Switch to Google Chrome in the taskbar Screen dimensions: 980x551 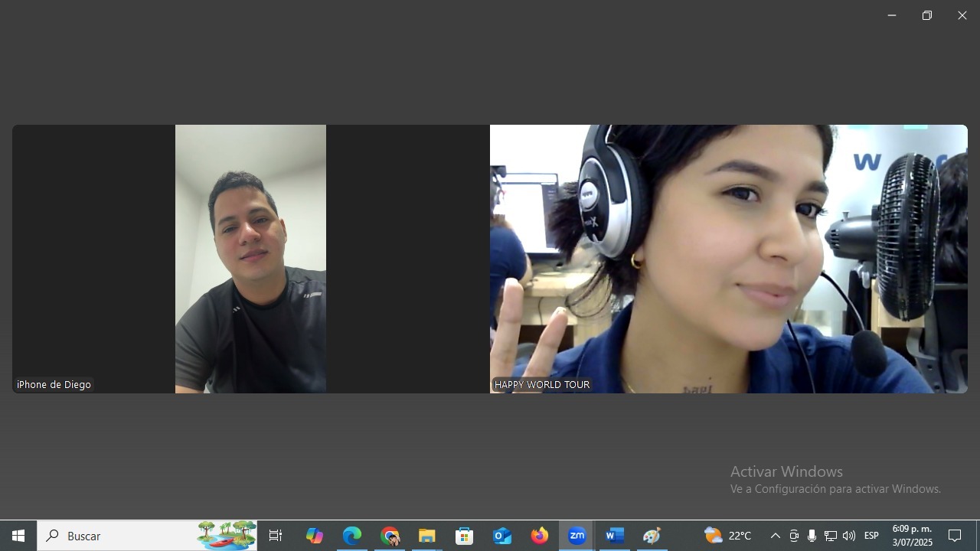(390, 536)
